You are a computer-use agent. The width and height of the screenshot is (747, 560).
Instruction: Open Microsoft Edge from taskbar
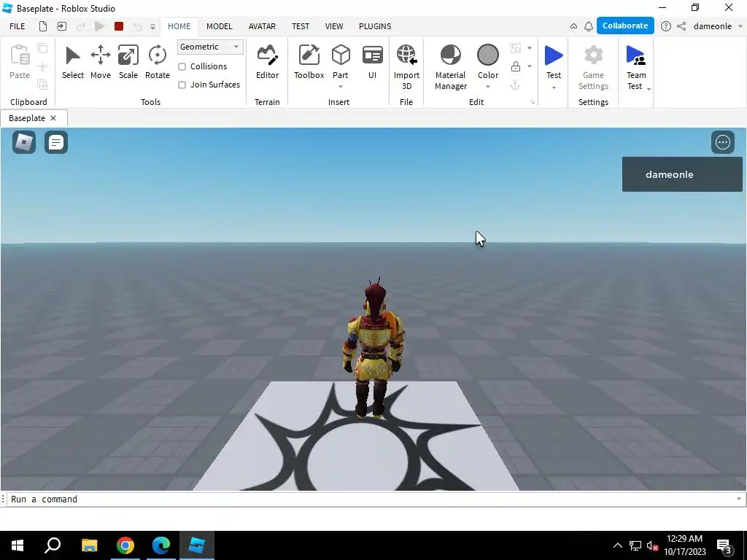(x=161, y=545)
